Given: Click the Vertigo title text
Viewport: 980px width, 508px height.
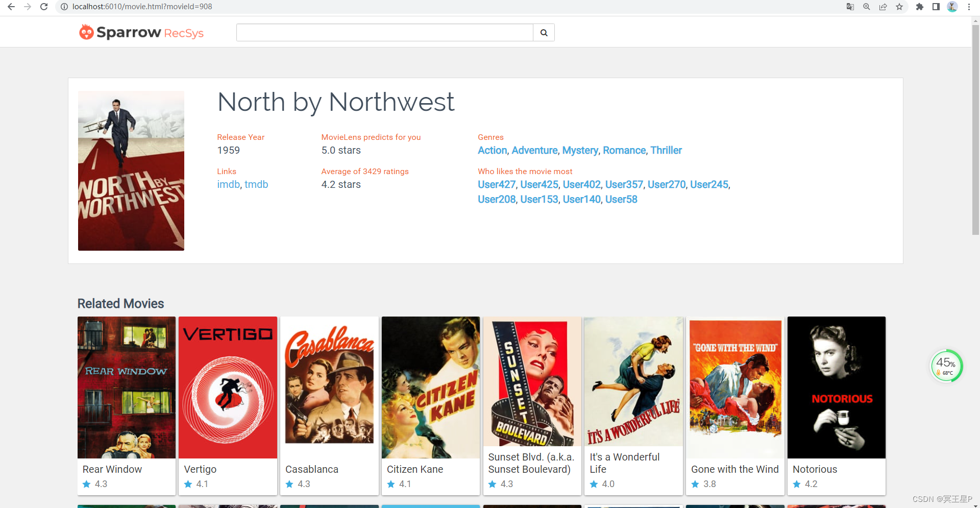Looking at the screenshot, I should click(200, 469).
